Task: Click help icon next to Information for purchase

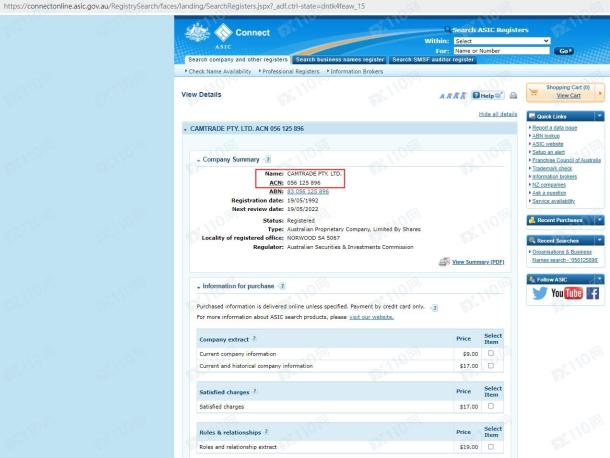Action: 282,286
